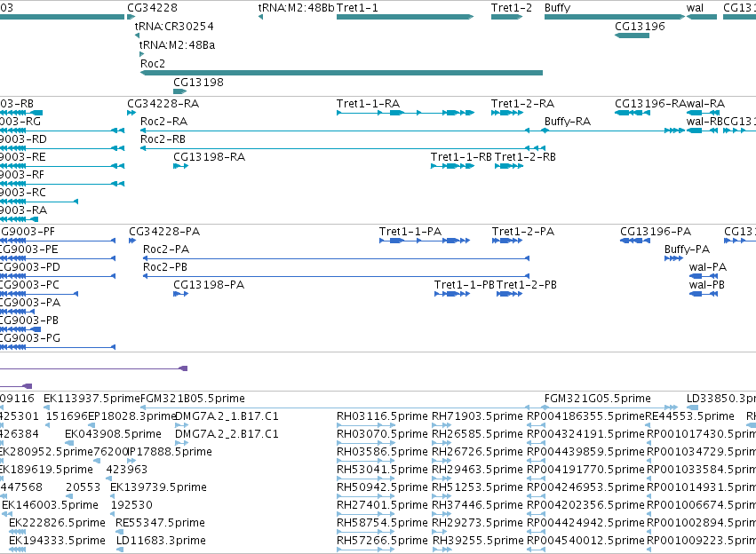This screenshot has height=554, width=756.
Task: Click the Buffy gene bar glyph
Action: point(615,17)
